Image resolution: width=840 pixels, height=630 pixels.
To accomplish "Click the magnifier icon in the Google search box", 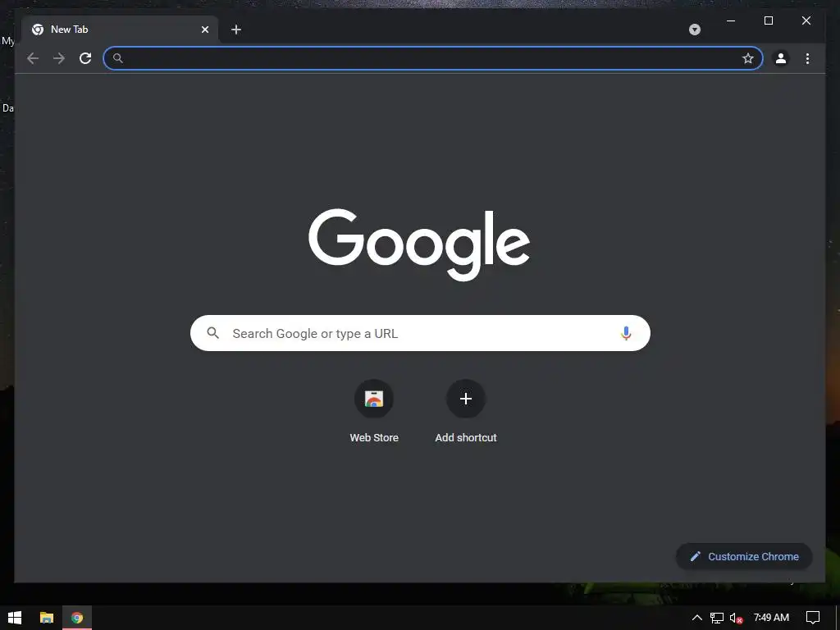I will pyautogui.click(x=212, y=333).
